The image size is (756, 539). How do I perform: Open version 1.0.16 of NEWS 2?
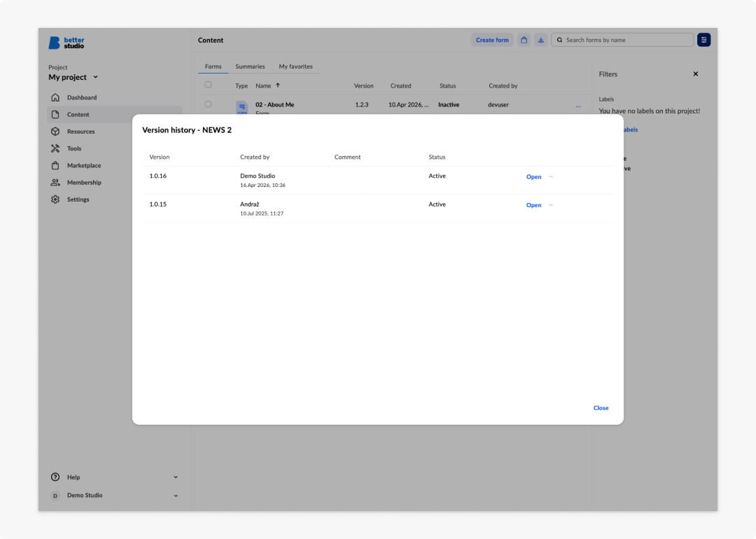533,177
